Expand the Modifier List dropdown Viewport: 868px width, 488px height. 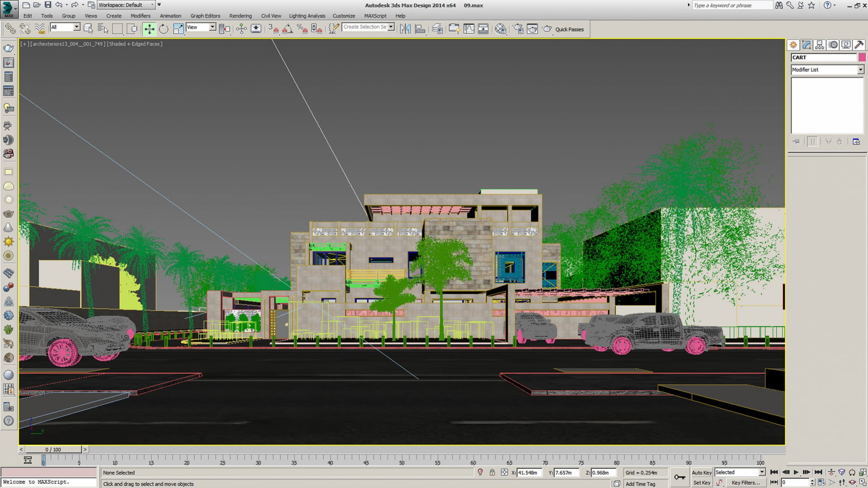point(861,70)
